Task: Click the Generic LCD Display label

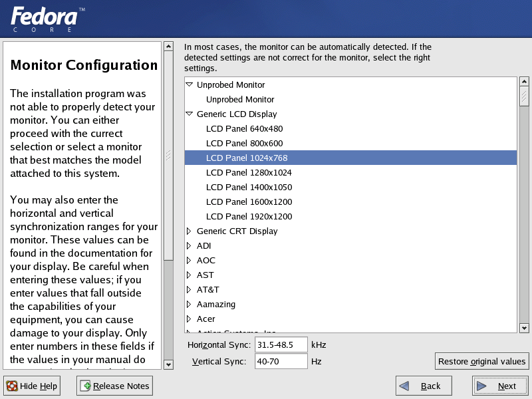Action: point(237,114)
